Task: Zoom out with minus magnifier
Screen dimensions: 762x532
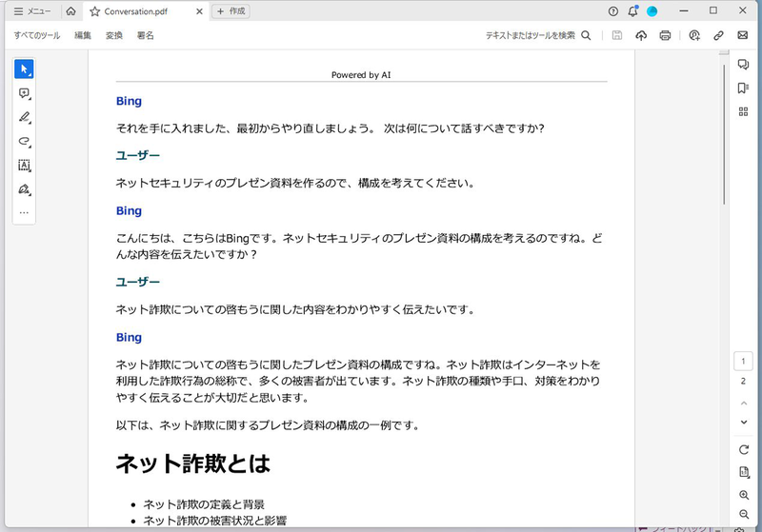Action: [x=744, y=514]
